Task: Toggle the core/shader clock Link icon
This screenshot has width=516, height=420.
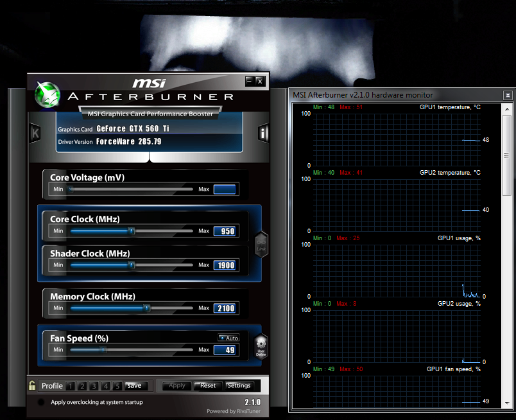Action: [x=261, y=244]
